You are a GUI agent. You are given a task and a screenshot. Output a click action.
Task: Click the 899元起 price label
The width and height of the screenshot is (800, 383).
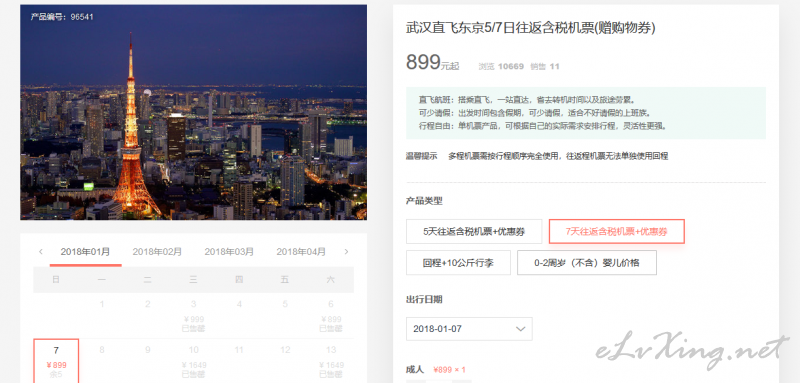coord(433,63)
